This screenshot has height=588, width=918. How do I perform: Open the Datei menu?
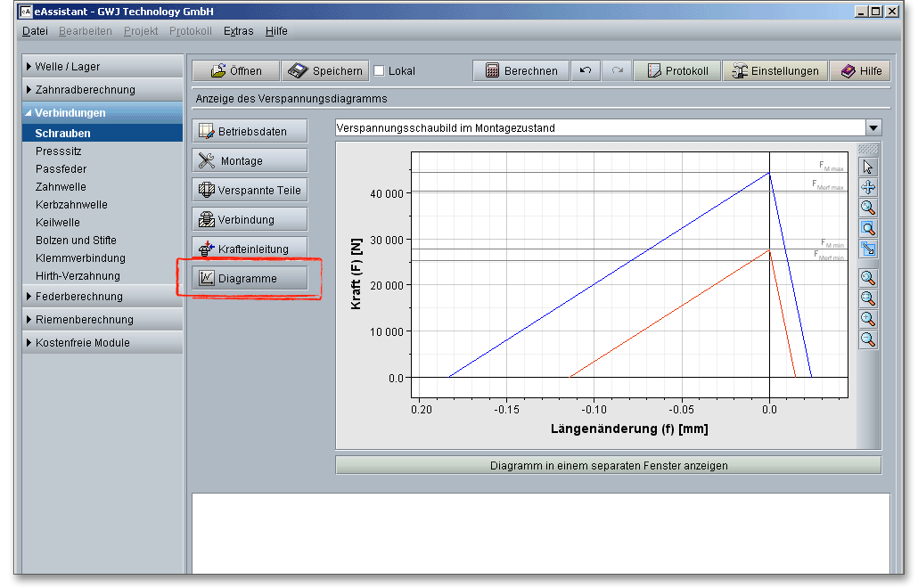pyautogui.click(x=35, y=31)
